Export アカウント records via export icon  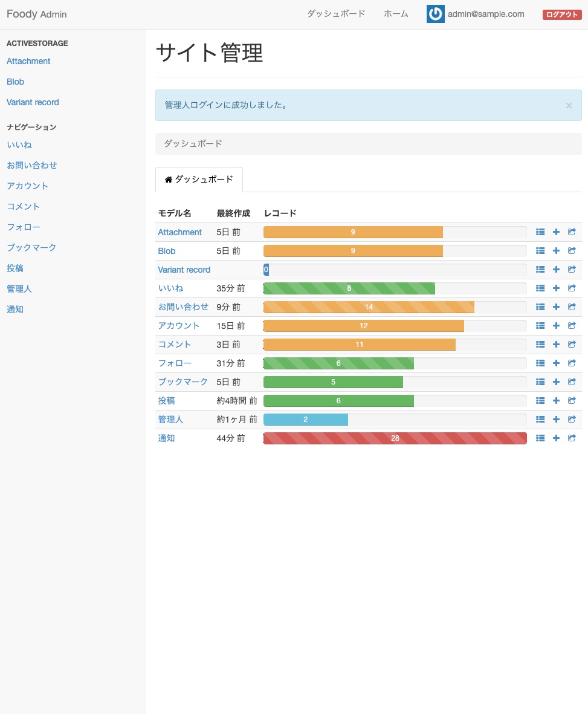click(572, 326)
